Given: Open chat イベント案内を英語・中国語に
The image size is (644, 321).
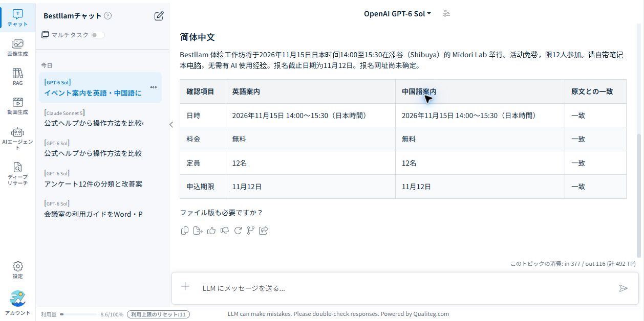Looking at the screenshot, I should coord(100,87).
